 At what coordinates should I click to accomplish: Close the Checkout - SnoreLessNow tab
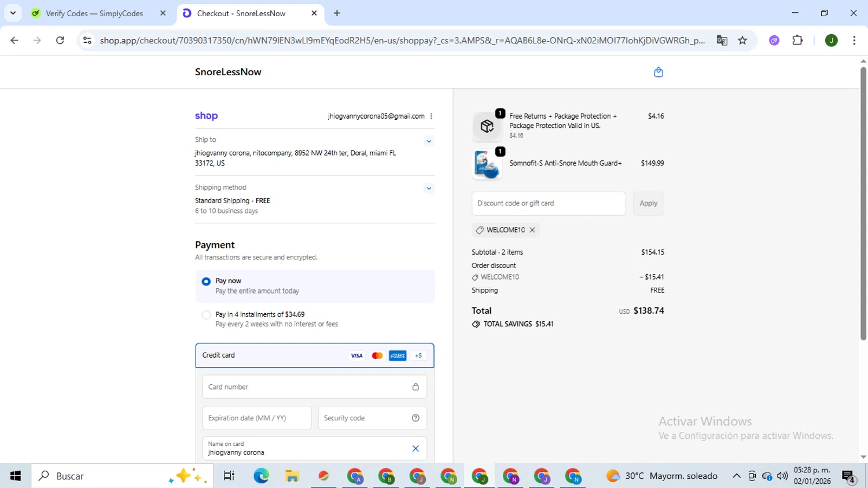point(314,13)
